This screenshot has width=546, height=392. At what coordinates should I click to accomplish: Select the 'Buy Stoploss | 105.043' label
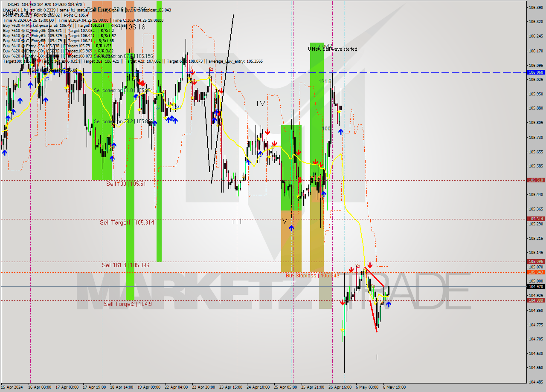(x=312, y=275)
